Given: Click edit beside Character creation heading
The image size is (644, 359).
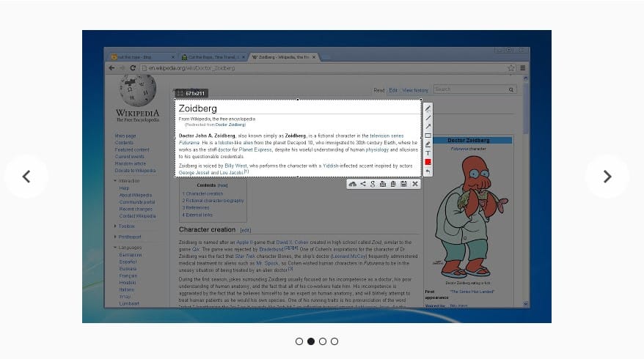Looking at the screenshot, I should point(245,231).
